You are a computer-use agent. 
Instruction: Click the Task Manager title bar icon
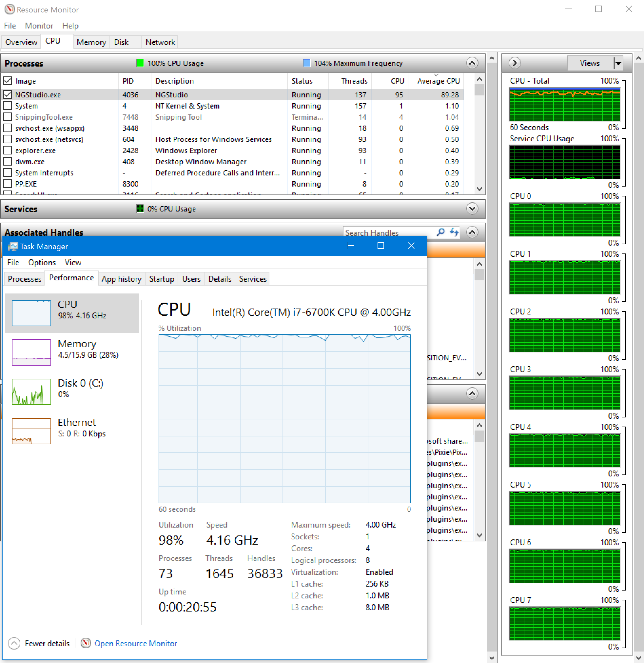click(x=13, y=246)
